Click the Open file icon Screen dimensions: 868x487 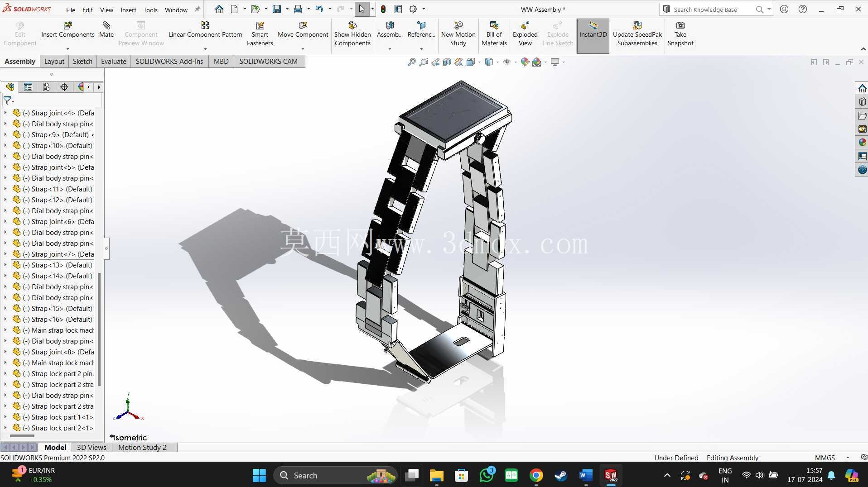point(256,9)
